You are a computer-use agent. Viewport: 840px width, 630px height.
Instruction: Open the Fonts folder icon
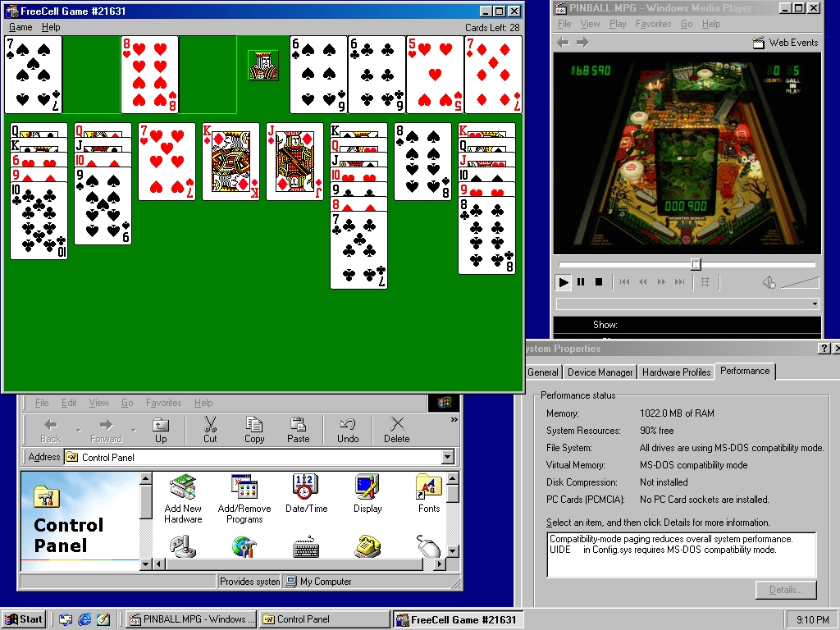pos(428,493)
